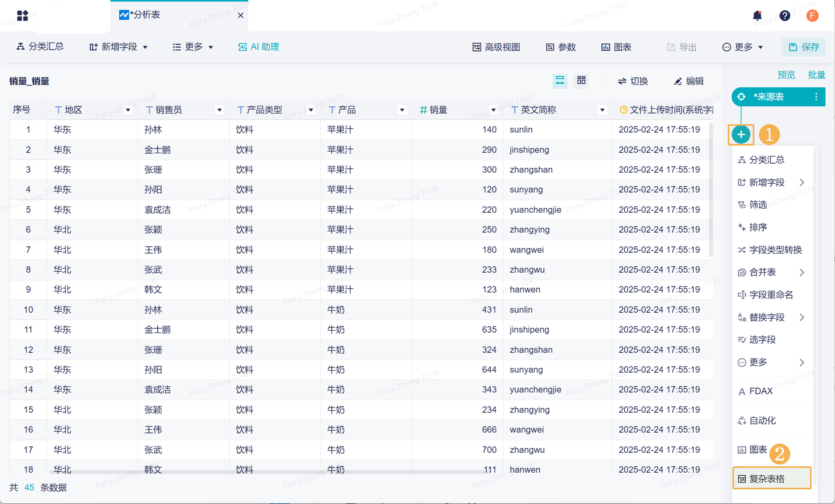Expand the 合并表 submenu arrow
835x504 pixels.
[802, 272]
